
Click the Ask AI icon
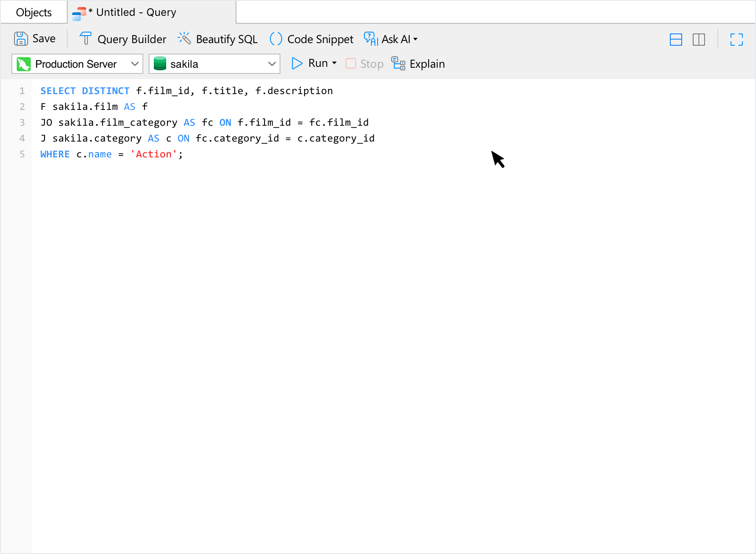(371, 39)
